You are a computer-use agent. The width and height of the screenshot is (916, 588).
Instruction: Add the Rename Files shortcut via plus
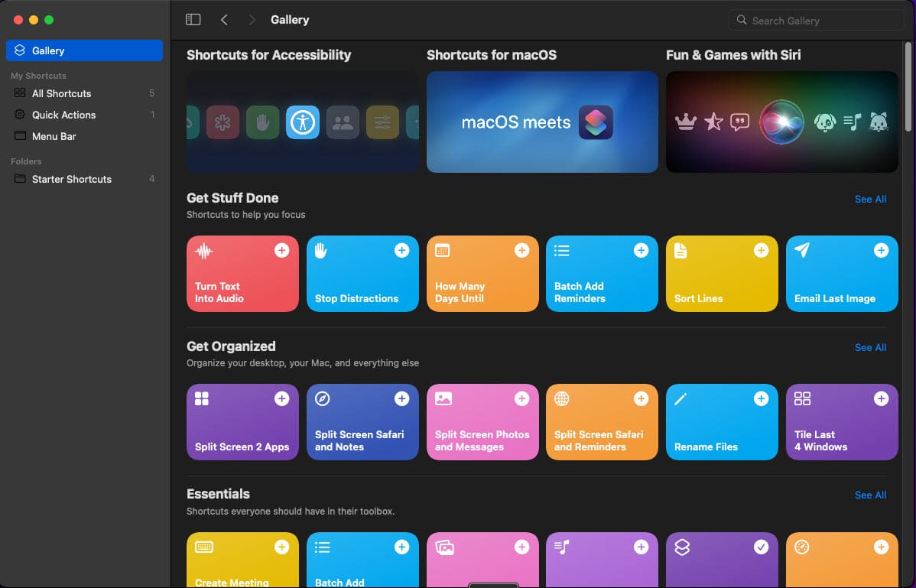coord(762,399)
